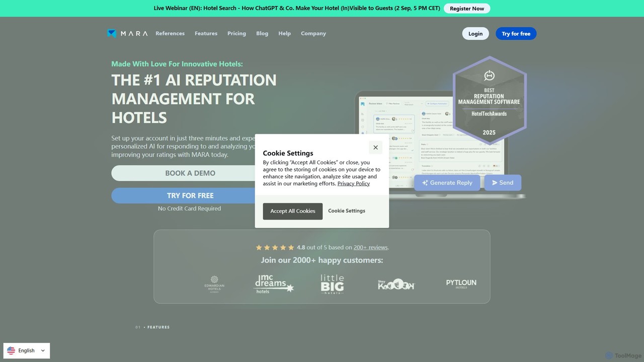Click the Login button
Screen dimensions: 644x362
[475, 34]
